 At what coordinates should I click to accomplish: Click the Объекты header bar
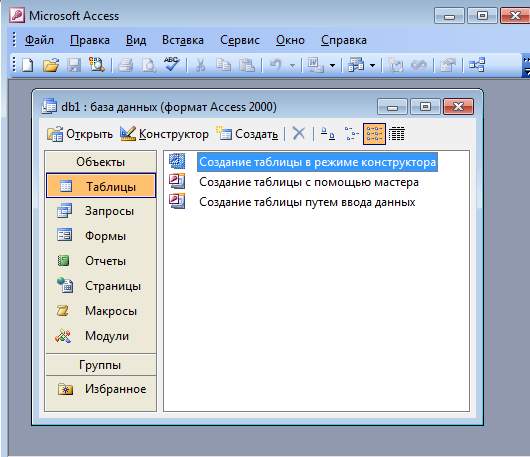coord(101,162)
